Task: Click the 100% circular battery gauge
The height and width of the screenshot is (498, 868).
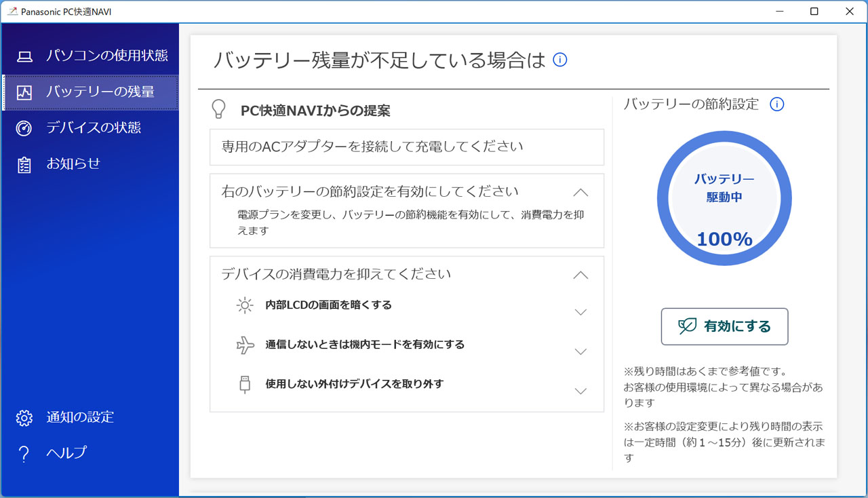Action: click(724, 197)
